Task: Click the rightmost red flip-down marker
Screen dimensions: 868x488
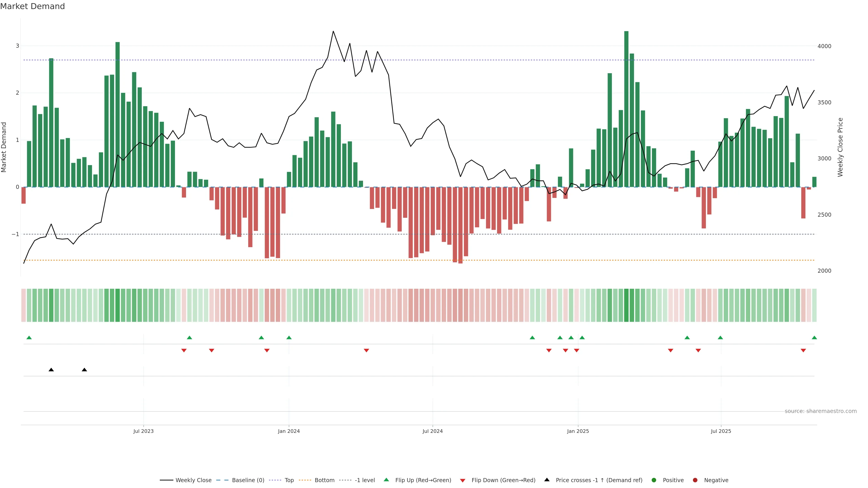Action: tap(803, 351)
